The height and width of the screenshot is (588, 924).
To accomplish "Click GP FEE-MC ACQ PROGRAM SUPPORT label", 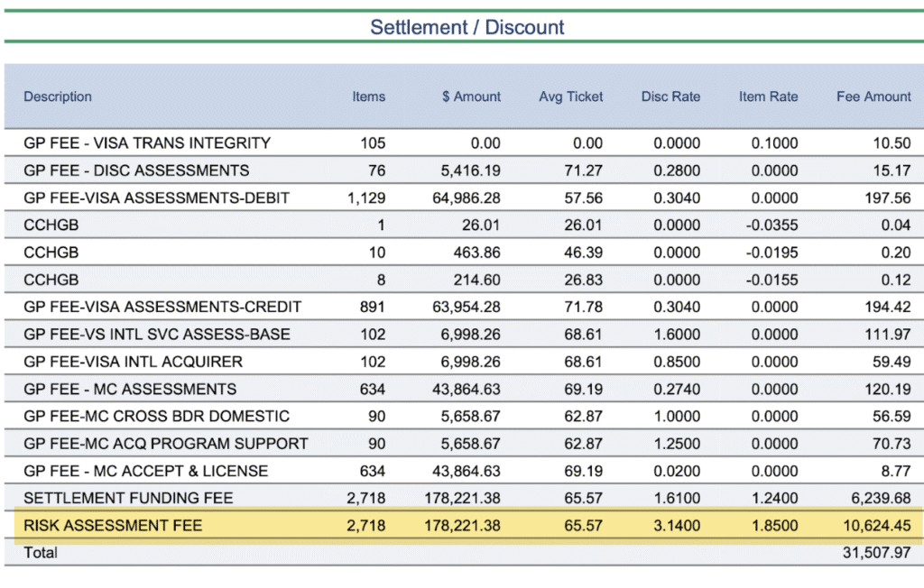I will click(x=166, y=444).
